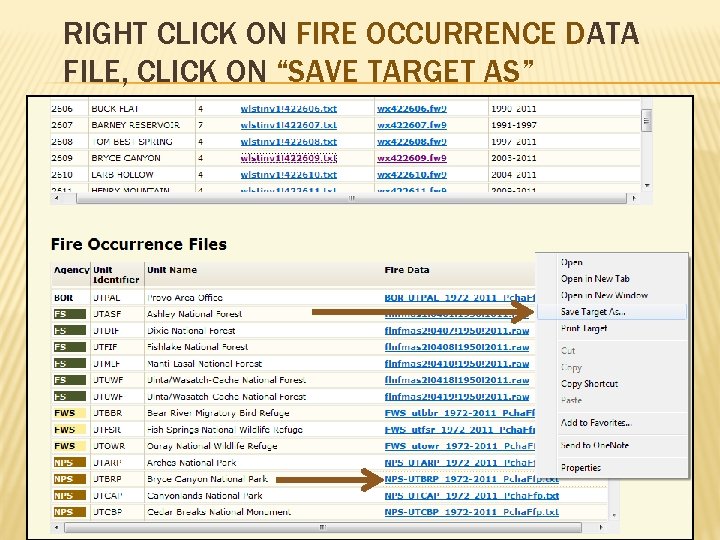Click fire files table horizontal scrollbar thumb
Viewport: 720px width, 540px height.
323,527
